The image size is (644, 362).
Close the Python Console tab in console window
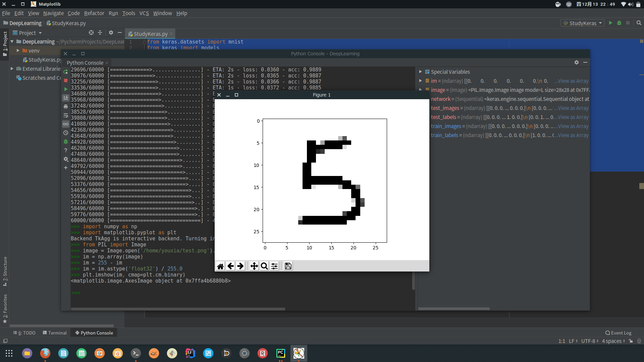(x=107, y=63)
